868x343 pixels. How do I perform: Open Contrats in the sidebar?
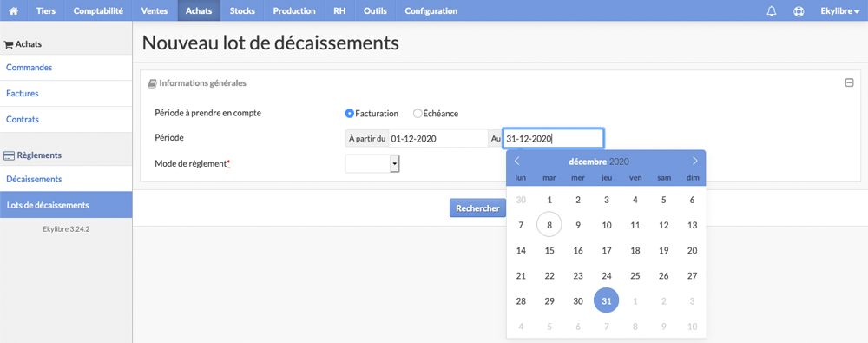pos(66,119)
